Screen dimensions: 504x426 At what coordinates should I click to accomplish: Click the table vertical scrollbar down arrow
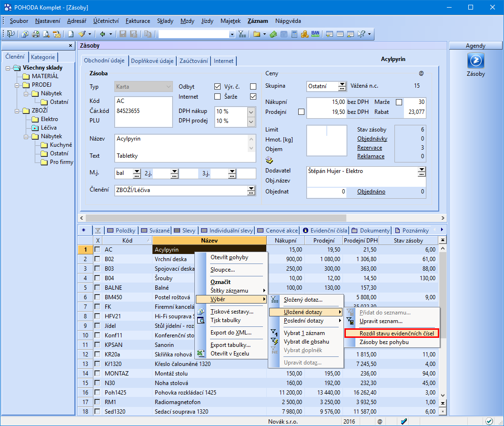point(443,396)
